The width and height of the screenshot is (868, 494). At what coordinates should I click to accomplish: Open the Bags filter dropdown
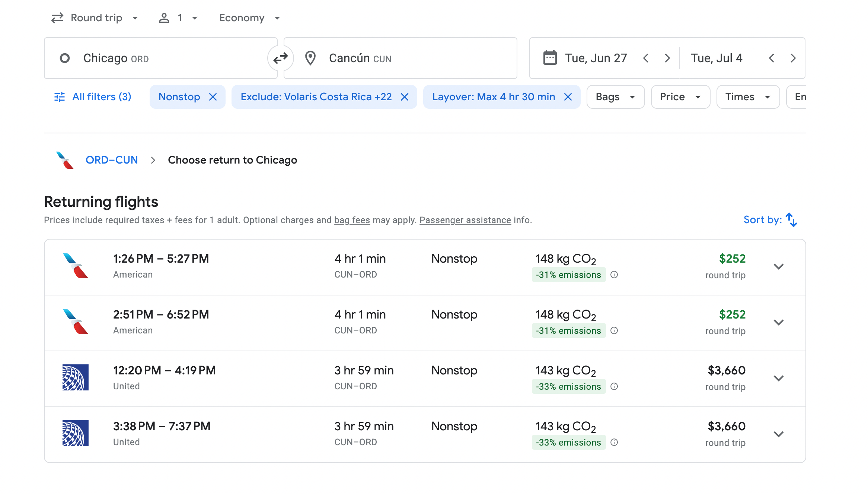(x=615, y=97)
